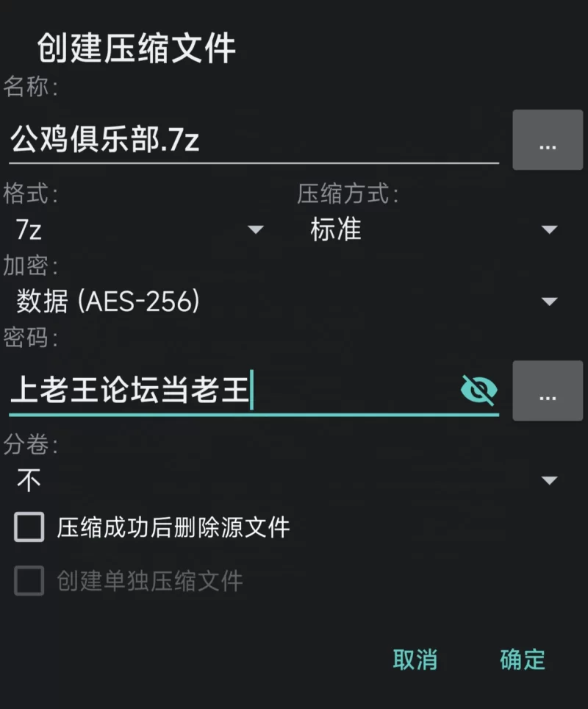This screenshot has height=709, width=588.
Task: Check the 创建单独压缩文件 checkbox
Action: click(29, 580)
